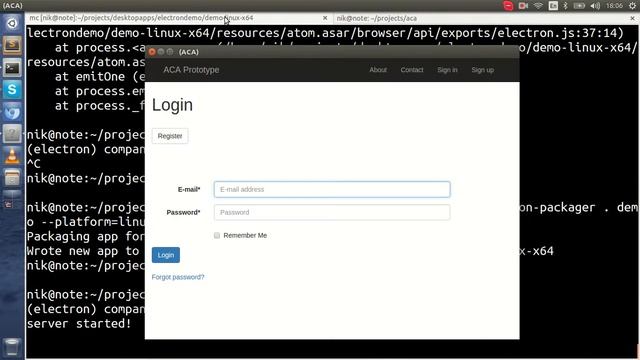Open the Contact nav link
The width and height of the screenshot is (640, 360).
pos(412,70)
